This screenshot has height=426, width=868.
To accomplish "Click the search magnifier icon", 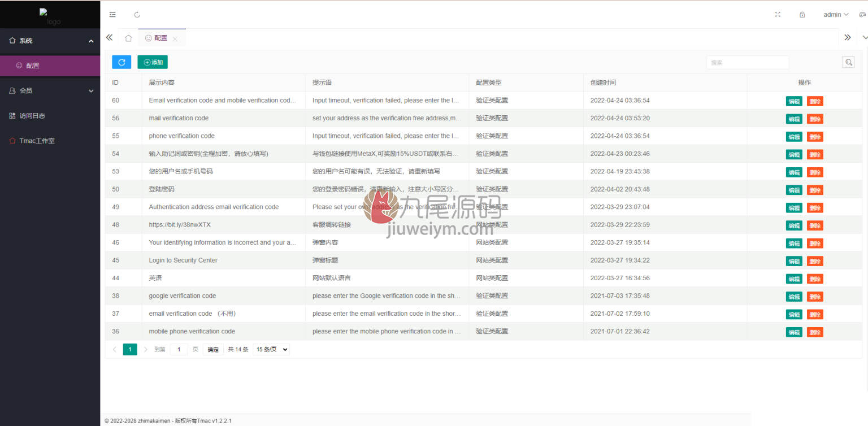I will point(848,62).
